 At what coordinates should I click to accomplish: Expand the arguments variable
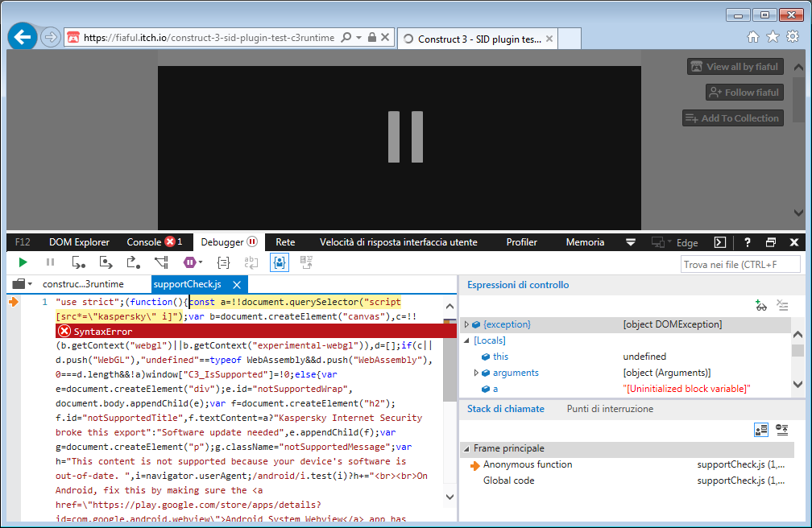click(476, 373)
